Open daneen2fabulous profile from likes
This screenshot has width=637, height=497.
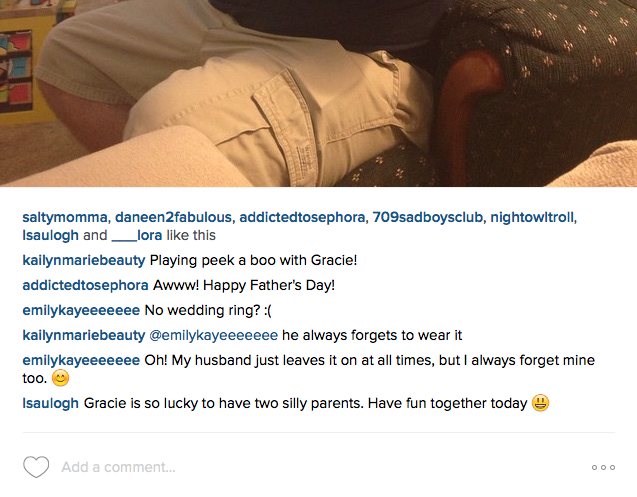click(173, 217)
